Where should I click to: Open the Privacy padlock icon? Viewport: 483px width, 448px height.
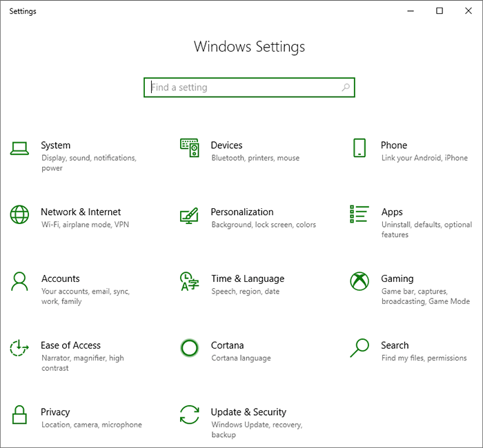(19, 414)
